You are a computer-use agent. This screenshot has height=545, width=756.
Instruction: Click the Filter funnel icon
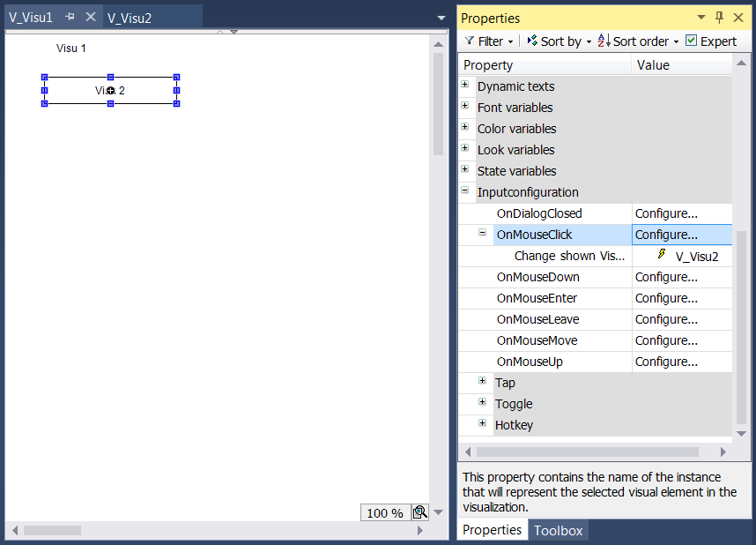469,41
